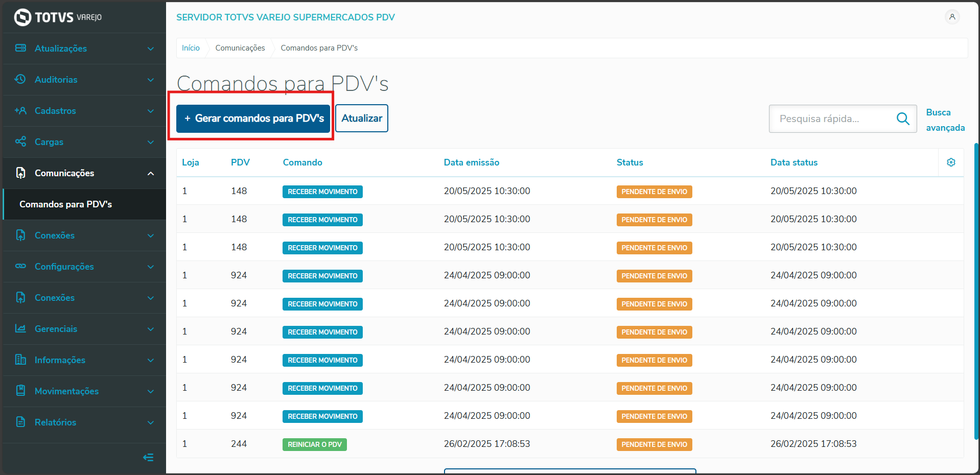Click the Cargas share-nodes icon
The height and width of the screenshot is (475, 980).
point(20,141)
